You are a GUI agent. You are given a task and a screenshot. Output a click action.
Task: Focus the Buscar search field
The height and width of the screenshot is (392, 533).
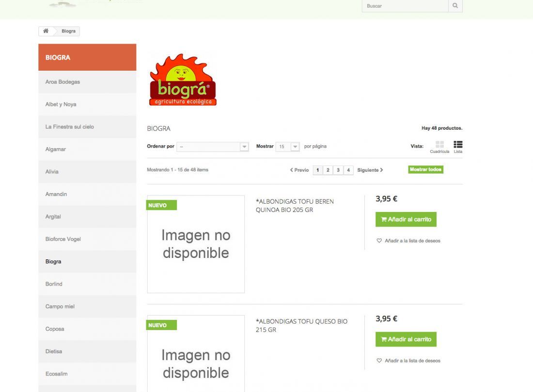tap(405, 6)
